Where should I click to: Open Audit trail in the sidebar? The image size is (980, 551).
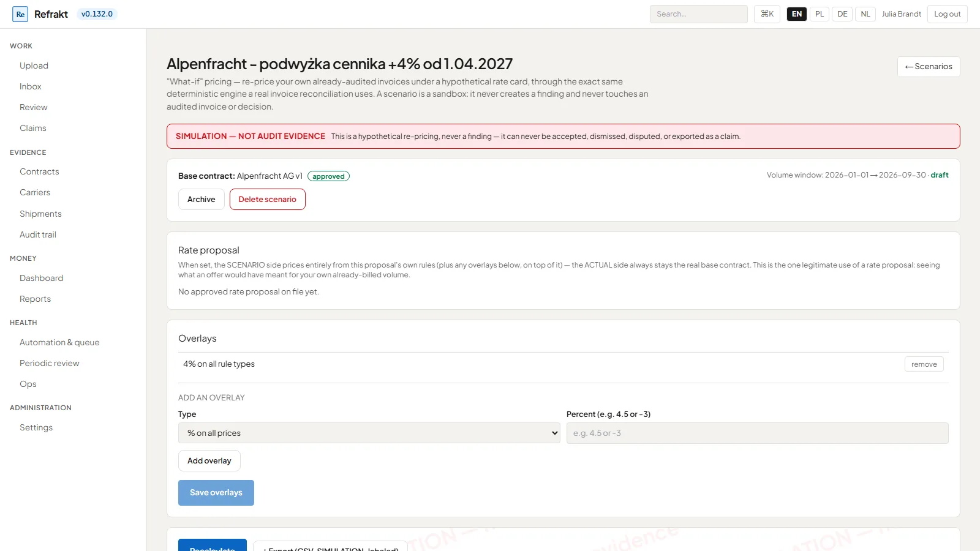(38, 234)
